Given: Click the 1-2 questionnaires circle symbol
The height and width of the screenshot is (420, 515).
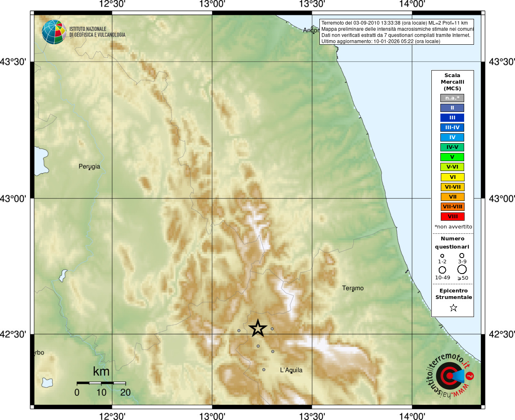Looking at the screenshot, I should 442,256.
